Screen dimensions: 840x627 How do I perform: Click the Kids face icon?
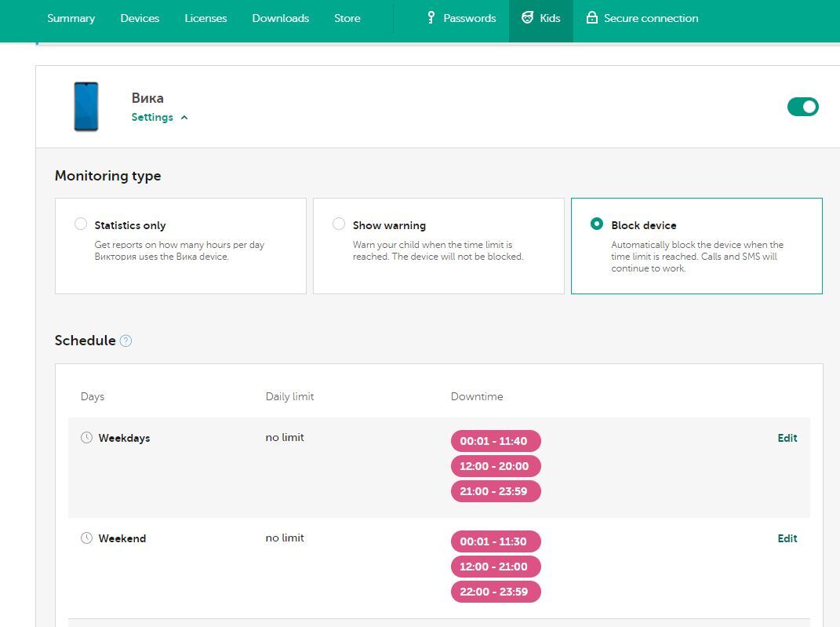(528, 18)
